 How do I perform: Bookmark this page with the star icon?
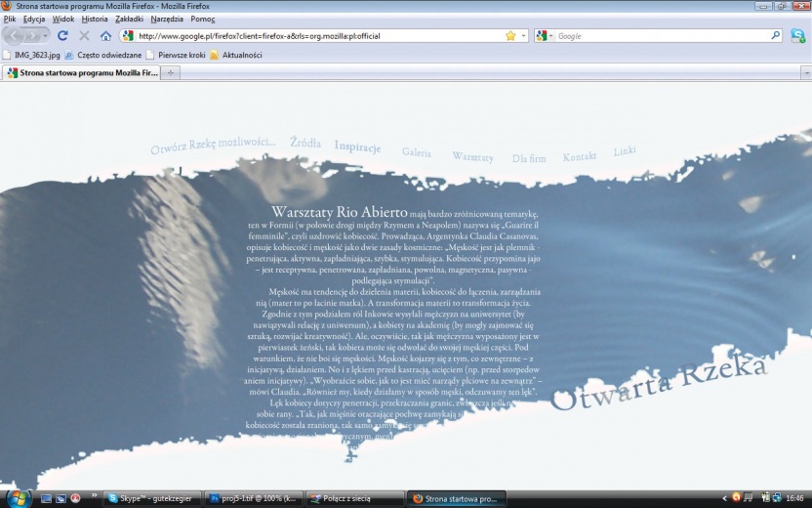510,36
